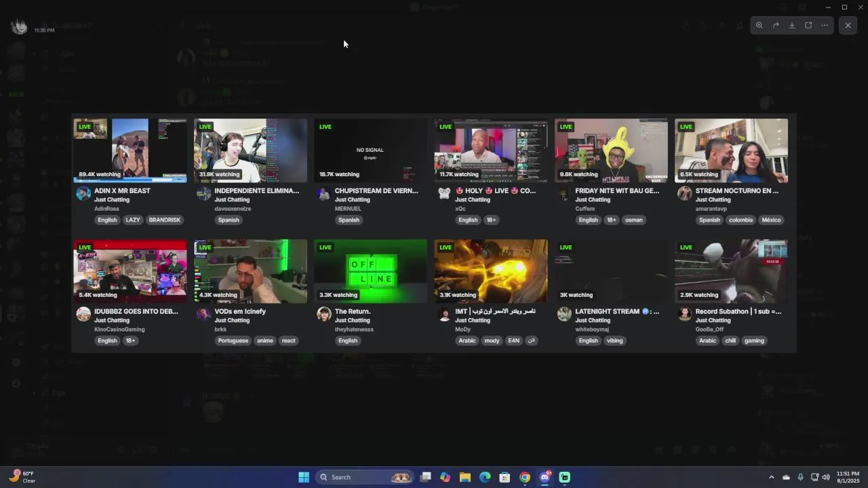Screen dimensions: 868x488
Task: Select the react tag
Action: pyautogui.click(x=289, y=340)
